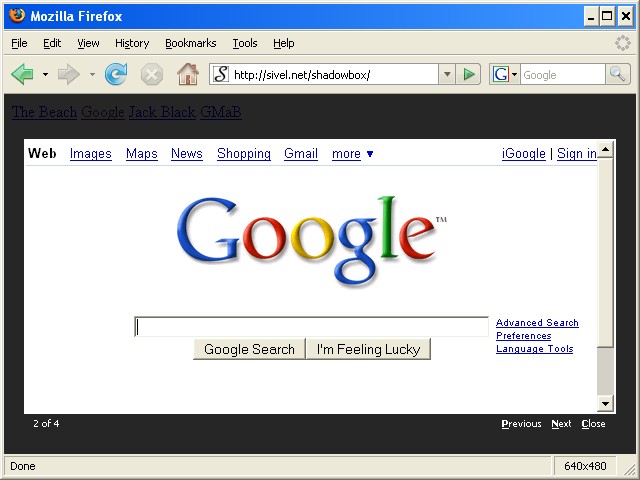
Task: Click the scroll down arrow in frame
Action: point(605,404)
